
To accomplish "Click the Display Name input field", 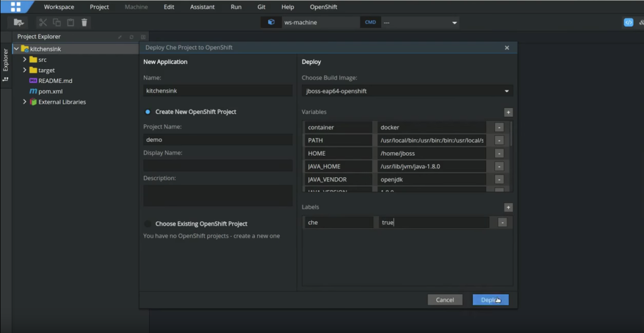I will tap(218, 165).
